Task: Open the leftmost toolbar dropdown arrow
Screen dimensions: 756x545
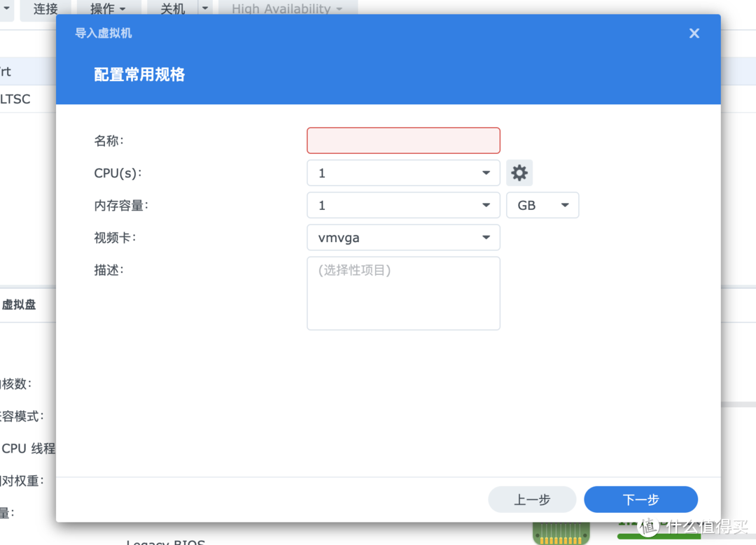Action: tap(5, 9)
